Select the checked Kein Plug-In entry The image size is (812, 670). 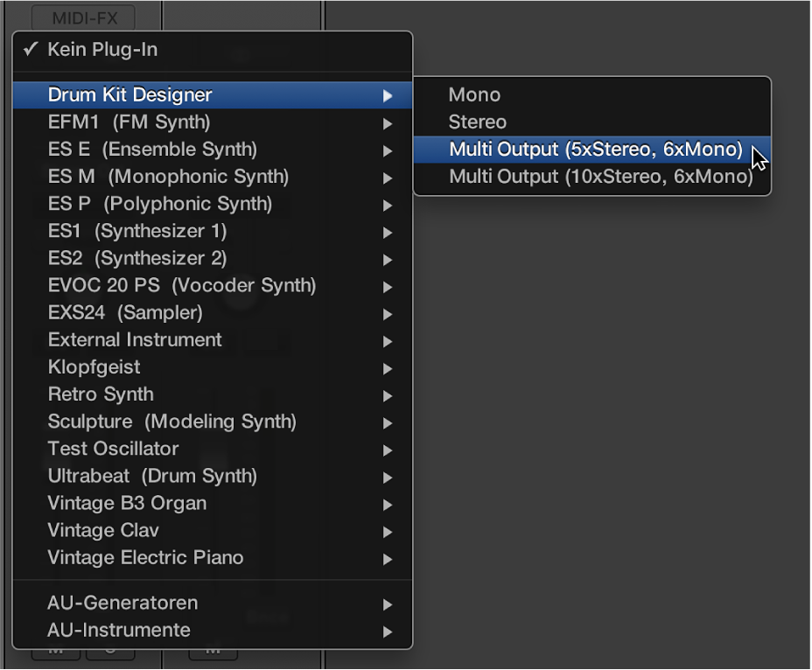point(102,50)
